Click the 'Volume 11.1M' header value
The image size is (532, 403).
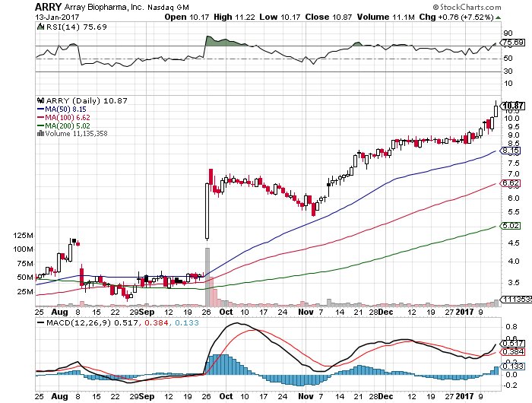(x=386, y=17)
